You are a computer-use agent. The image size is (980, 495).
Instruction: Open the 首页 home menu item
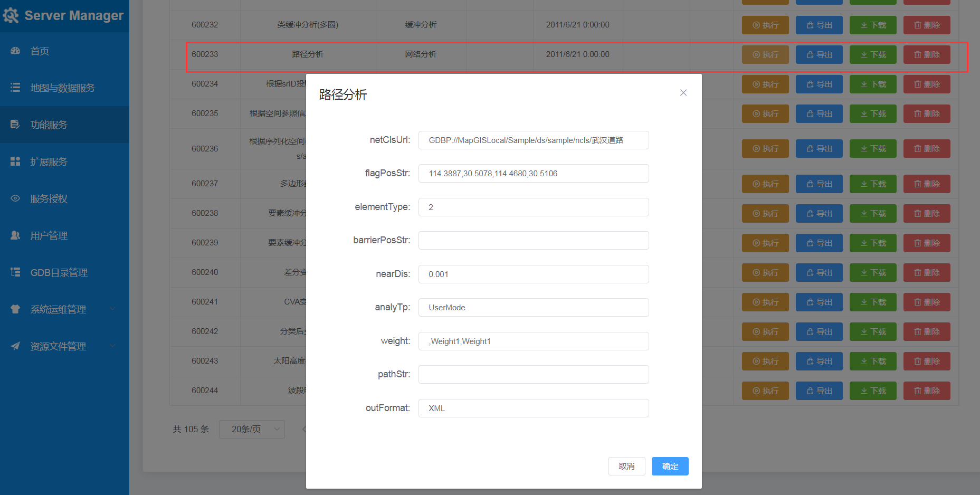click(64, 51)
